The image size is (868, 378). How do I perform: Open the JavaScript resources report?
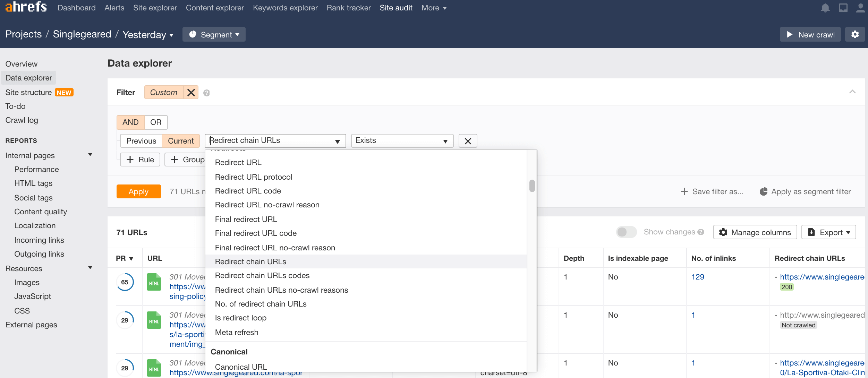coord(33,296)
